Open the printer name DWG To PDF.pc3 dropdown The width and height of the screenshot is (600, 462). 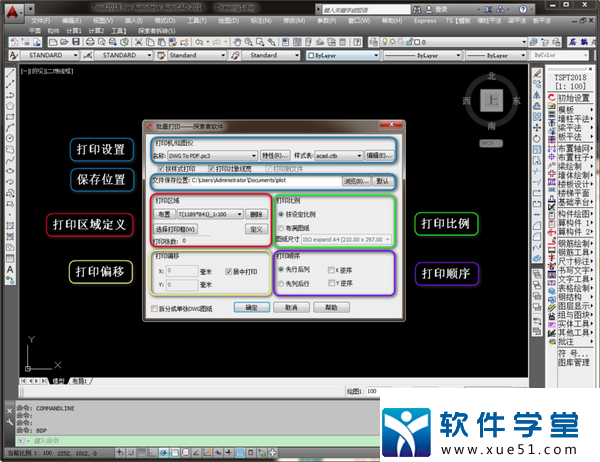[253, 156]
